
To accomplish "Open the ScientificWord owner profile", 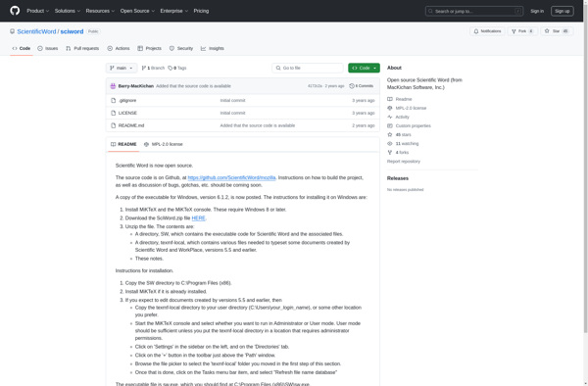I will [x=36, y=31].
